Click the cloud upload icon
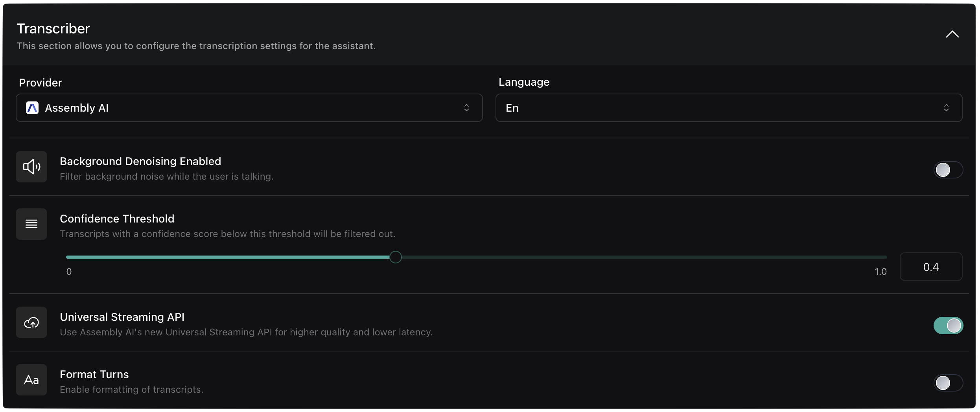The height and width of the screenshot is (412, 980). coord(31,323)
